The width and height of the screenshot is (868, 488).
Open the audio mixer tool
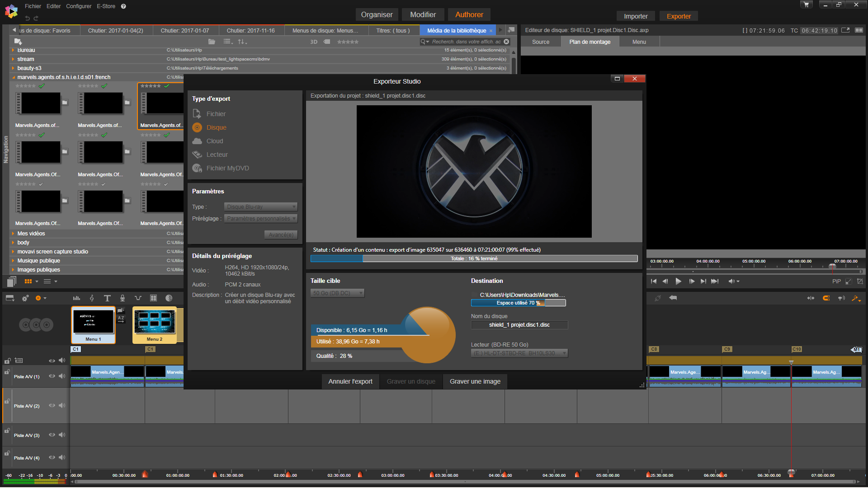tap(76, 298)
